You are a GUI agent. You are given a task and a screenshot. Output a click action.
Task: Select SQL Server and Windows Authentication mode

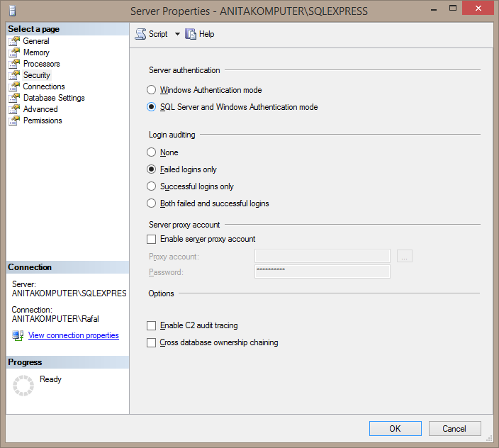pos(232,107)
